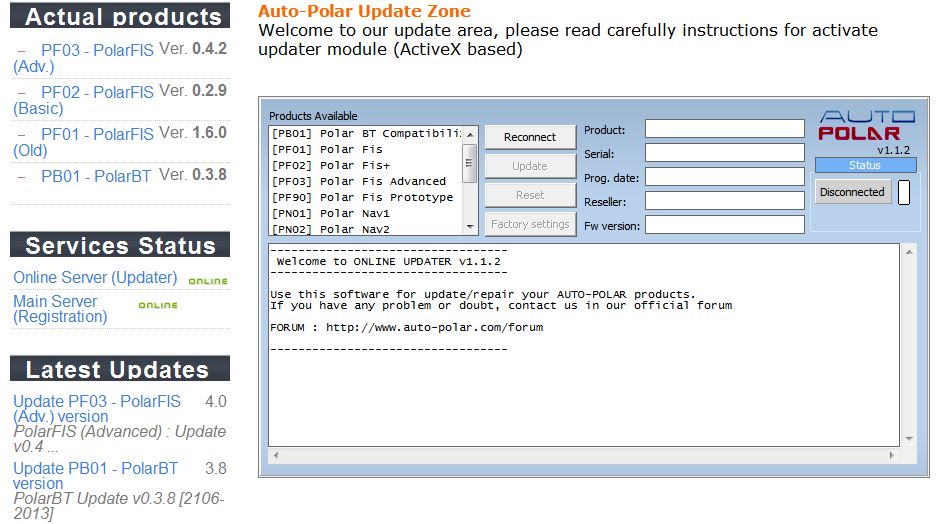
Task: Open PF02 - PolarFIS (Basic) product link
Action: pyautogui.click(x=84, y=100)
